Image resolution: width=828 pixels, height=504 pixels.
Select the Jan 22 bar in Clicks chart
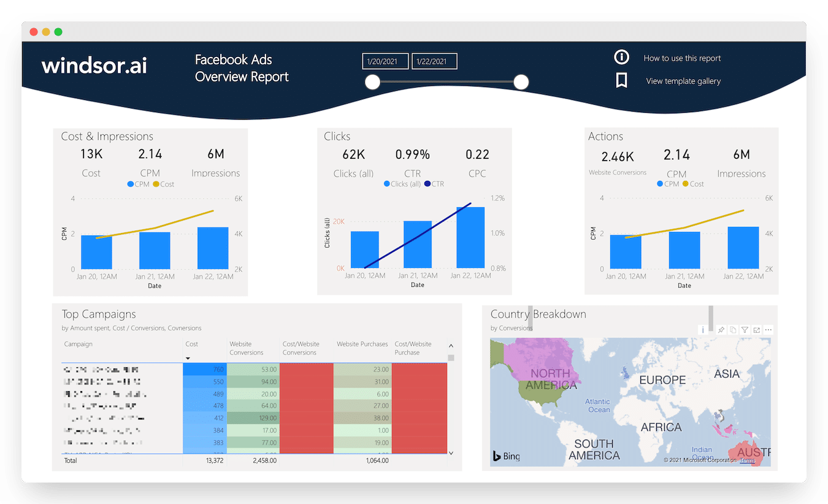click(470, 237)
